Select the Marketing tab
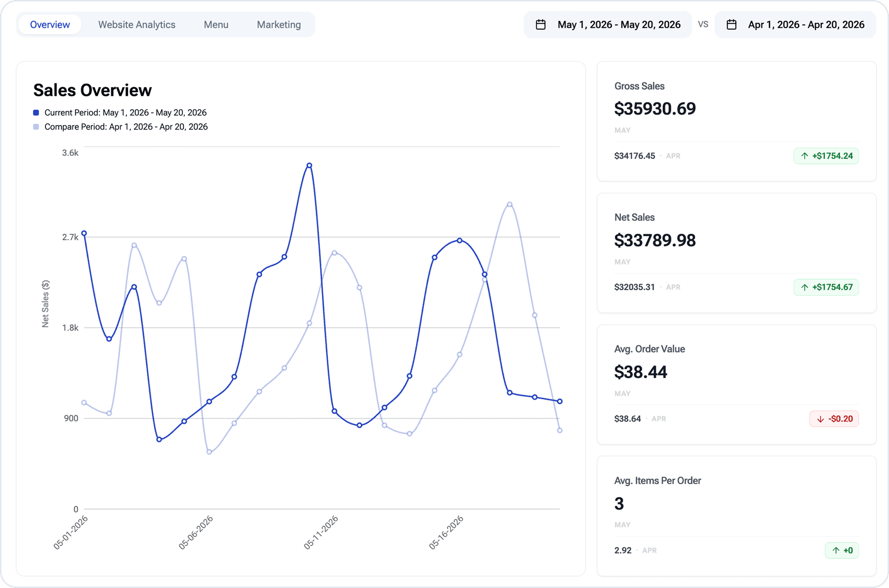 pyautogui.click(x=279, y=25)
